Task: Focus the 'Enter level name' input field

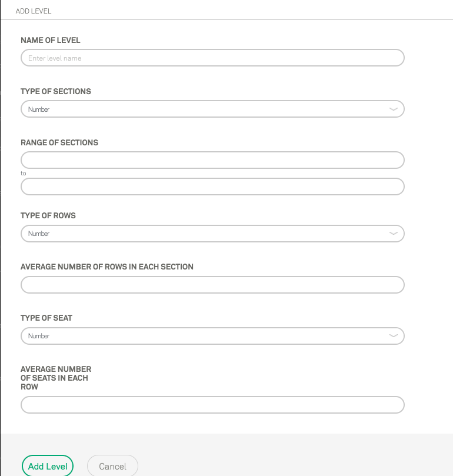Action: (212, 58)
